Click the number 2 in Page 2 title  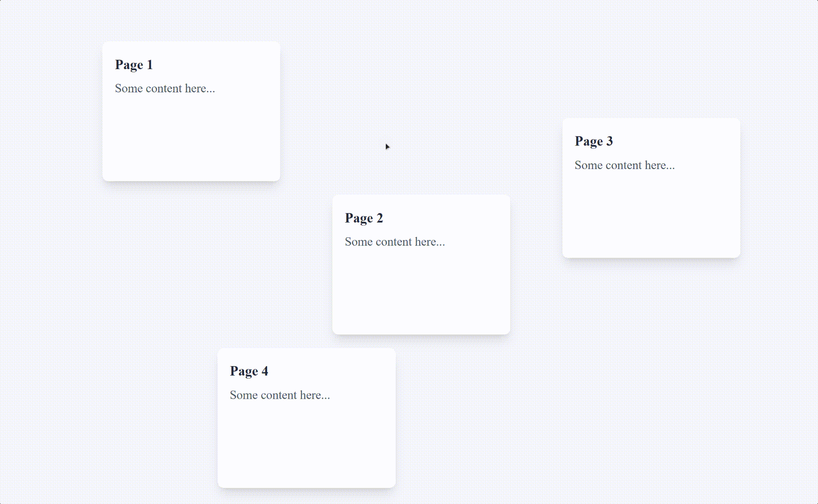coord(380,218)
